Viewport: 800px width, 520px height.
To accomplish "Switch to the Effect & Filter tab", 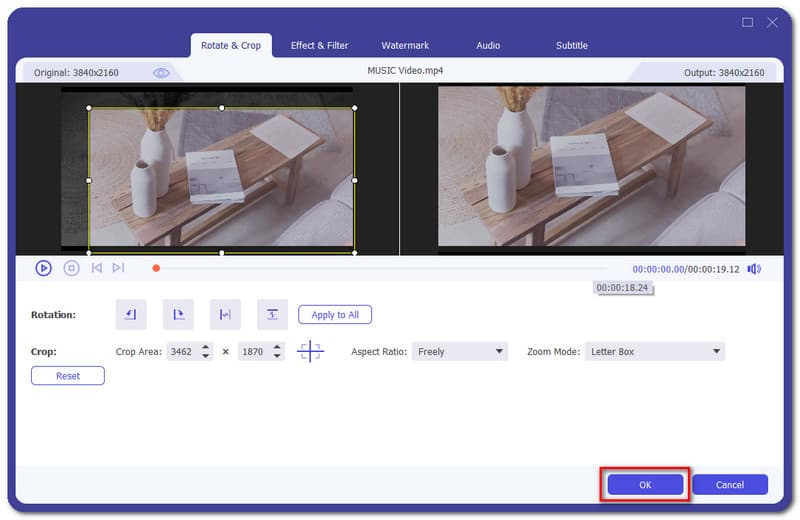I will click(x=317, y=46).
